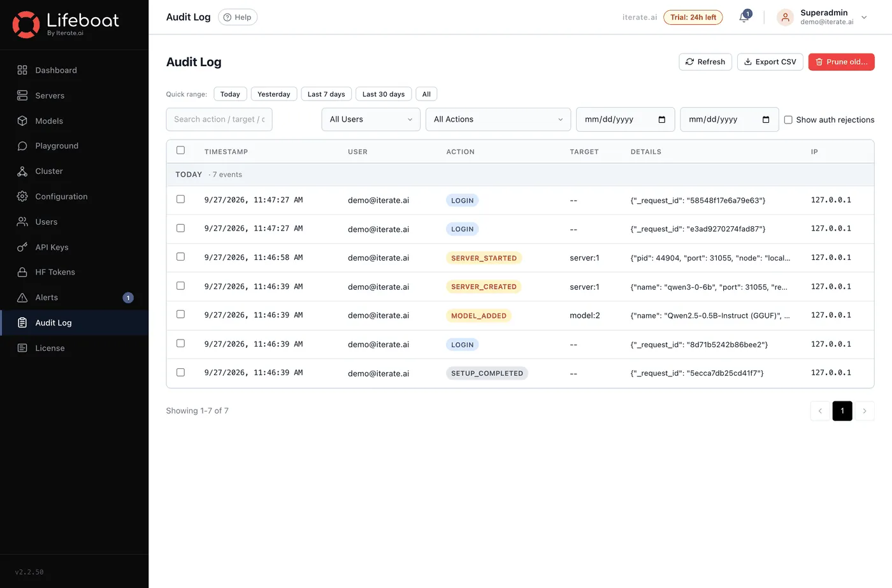Click the red Prune old button
Image resolution: width=892 pixels, height=588 pixels.
(842, 62)
